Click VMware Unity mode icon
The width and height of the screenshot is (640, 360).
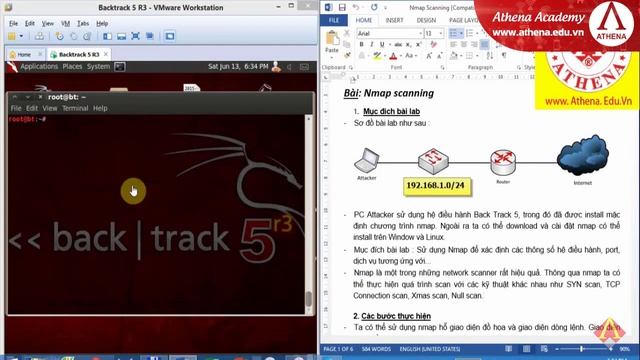tap(150, 36)
